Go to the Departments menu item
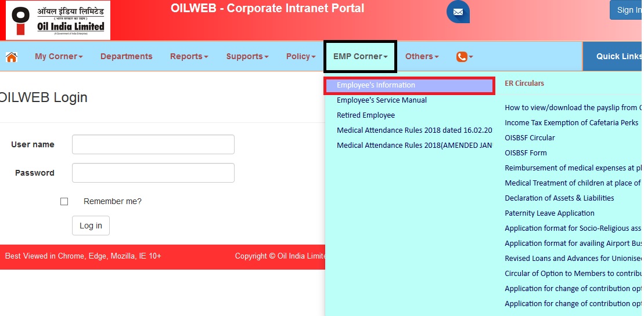The image size is (644, 316). tap(126, 57)
